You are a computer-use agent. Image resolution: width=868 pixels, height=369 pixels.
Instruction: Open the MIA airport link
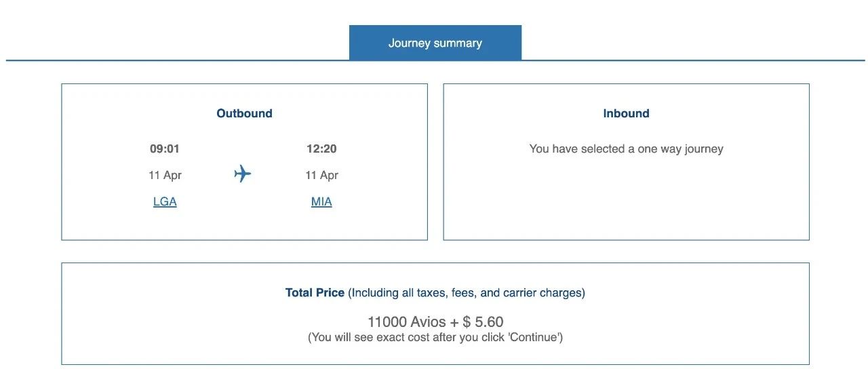pyautogui.click(x=321, y=201)
